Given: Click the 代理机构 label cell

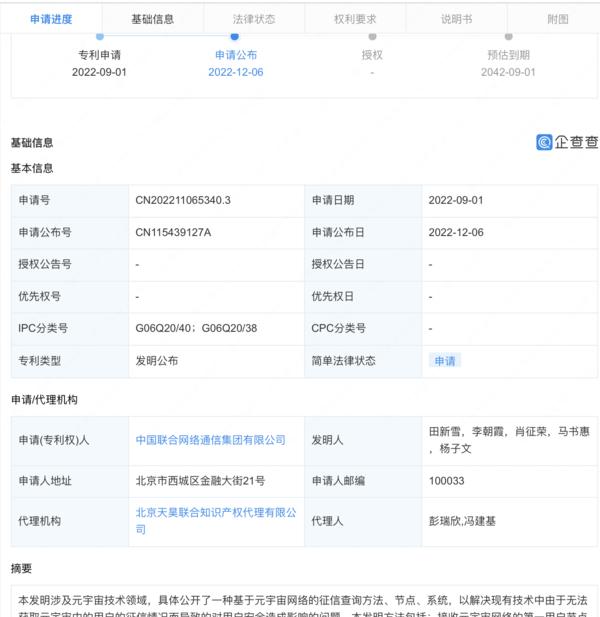Looking at the screenshot, I should coord(70,521).
